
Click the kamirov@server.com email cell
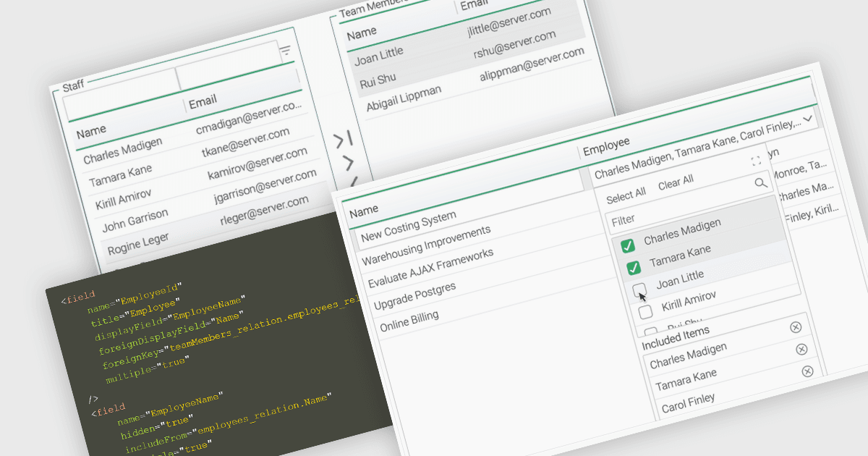(x=257, y=165)
